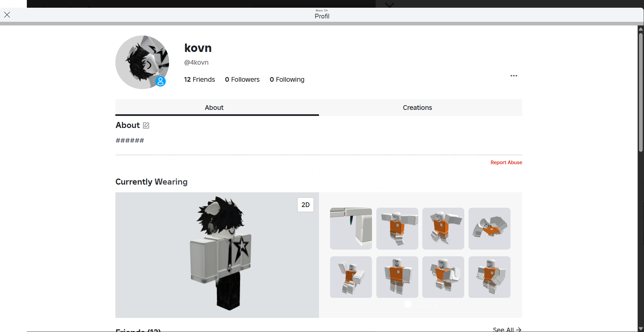Click the scrollbar up arrow
The width and height of the screenshot is (644, 332).
(x=641, y=29)
